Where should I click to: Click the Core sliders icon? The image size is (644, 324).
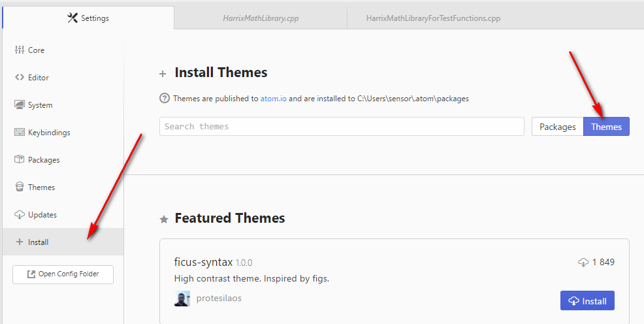(20, 50)
